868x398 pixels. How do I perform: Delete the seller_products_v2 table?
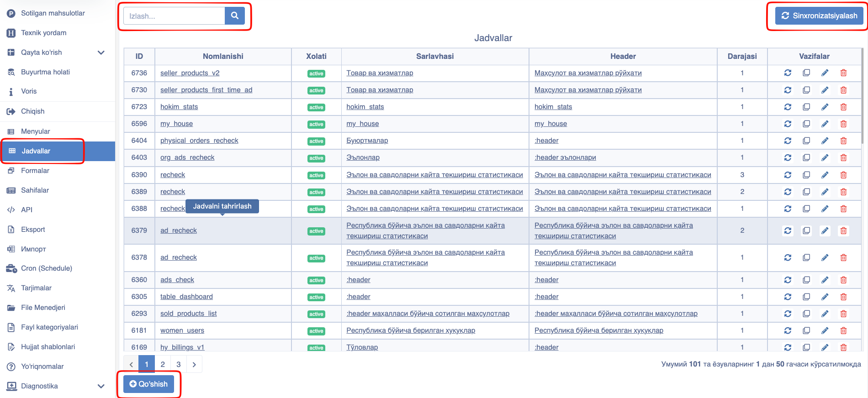843,73
